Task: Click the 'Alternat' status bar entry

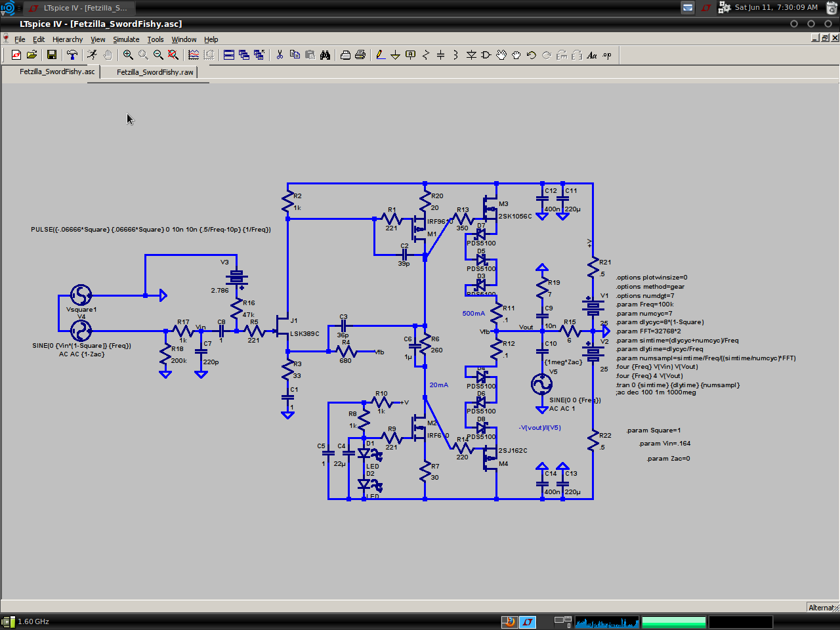Action: (822, 608)
